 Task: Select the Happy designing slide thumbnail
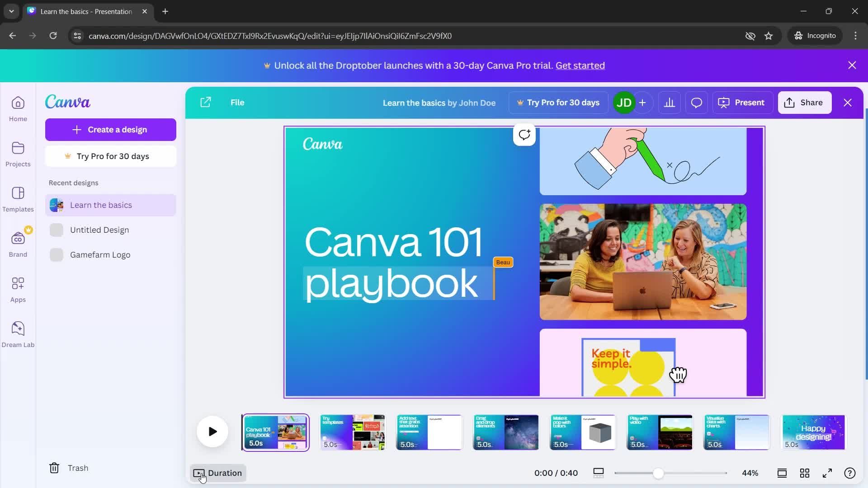pos(813,432)
